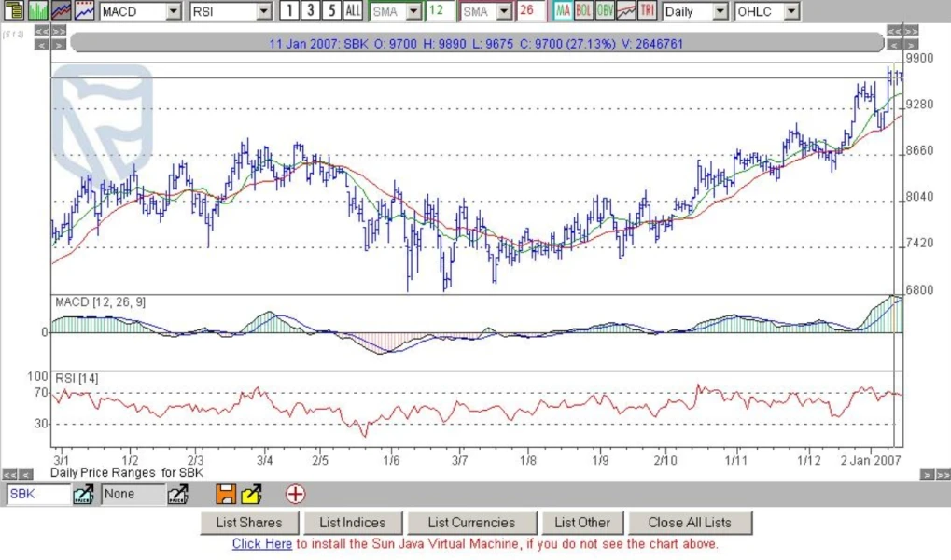Click the orange floppy disk save icon

click(226, 495)
